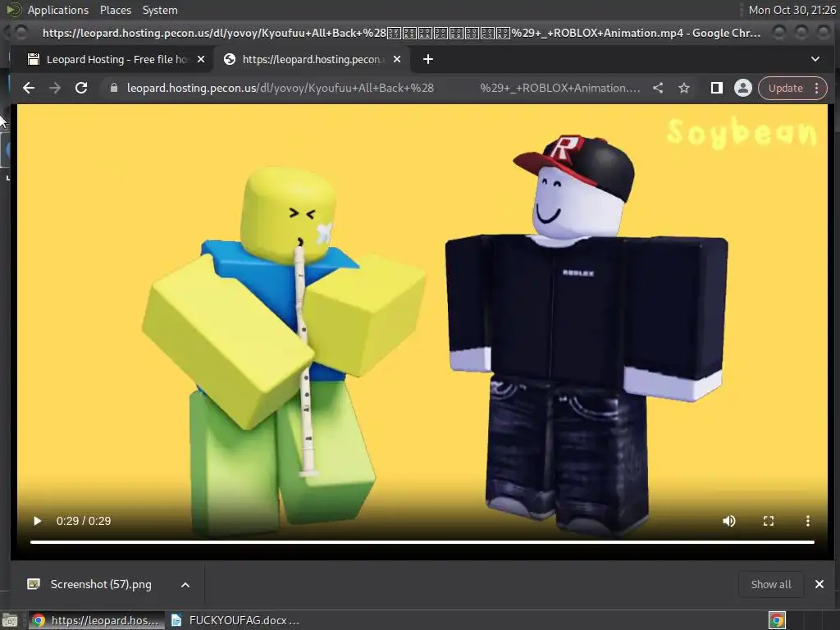Go back to previous page
The height and width of the screenshot is (630, 840).
click(29, 88)
